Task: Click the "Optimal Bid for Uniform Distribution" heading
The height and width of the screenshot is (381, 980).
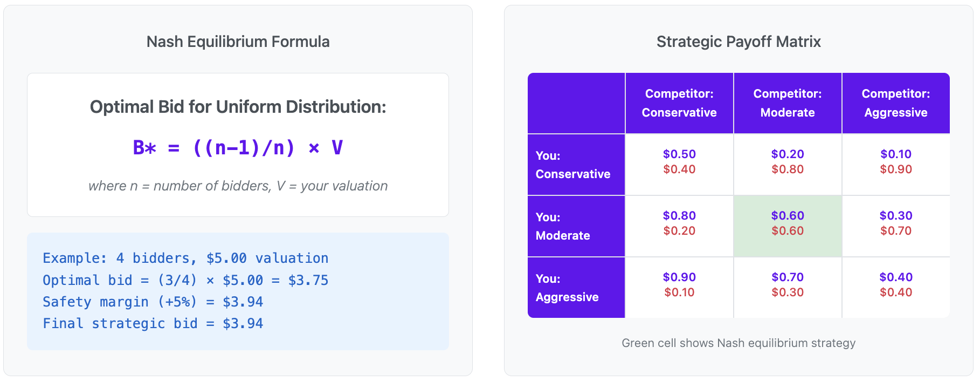Action: click(x=238, y=107)
